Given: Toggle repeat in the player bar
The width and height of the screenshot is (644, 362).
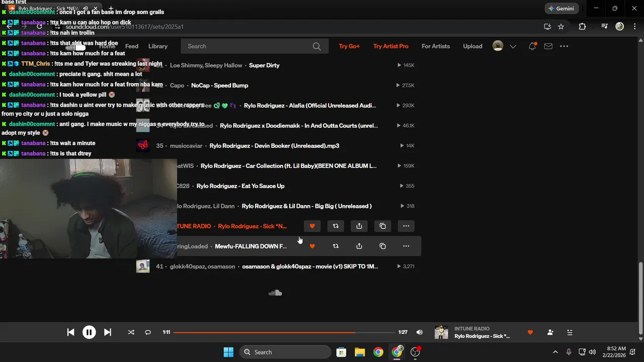Looking at the screenshot, I should click(148, 332).
